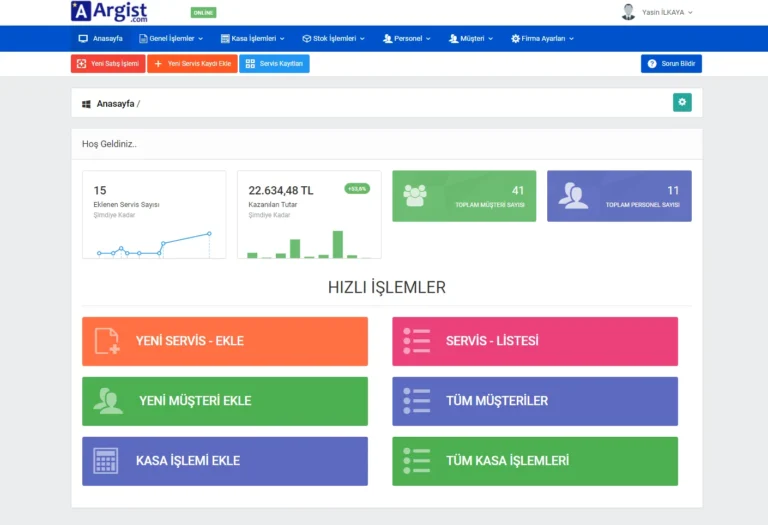Click the HIZLI İŞLEMLER heading
The width and height of the screenshot is (768, 525).
tap(387, 287)
